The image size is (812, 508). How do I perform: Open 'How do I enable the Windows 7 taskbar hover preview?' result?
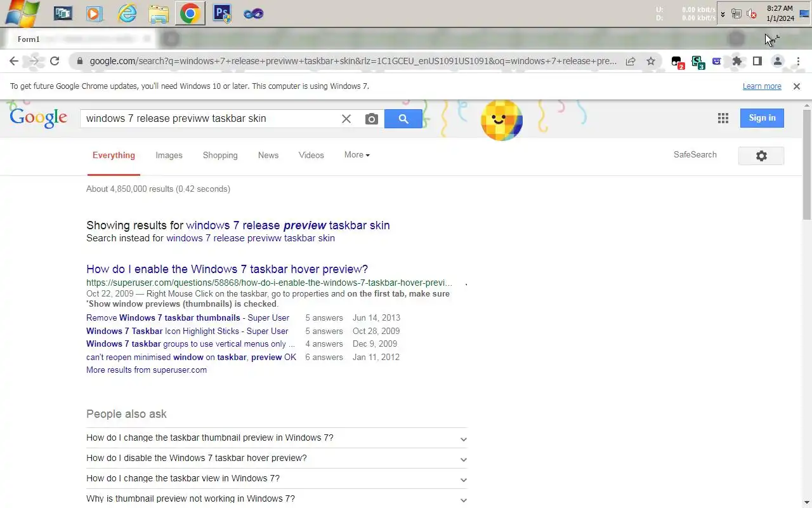[227, 269]
